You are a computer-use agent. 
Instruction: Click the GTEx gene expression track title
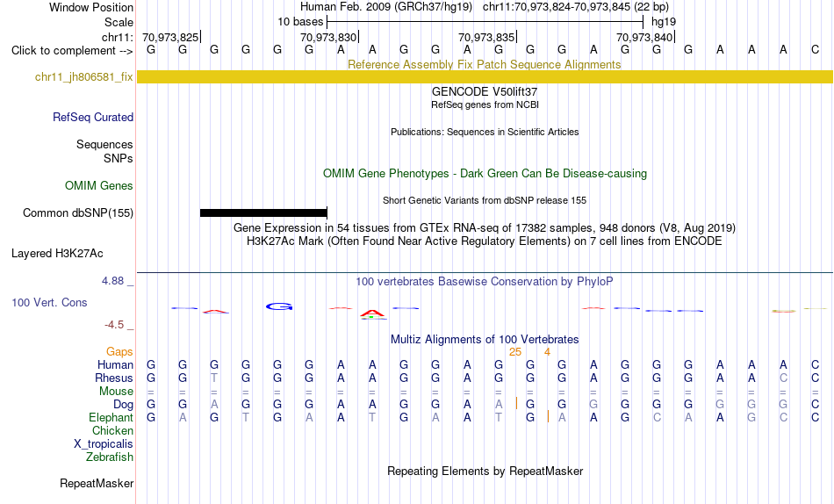485,227
